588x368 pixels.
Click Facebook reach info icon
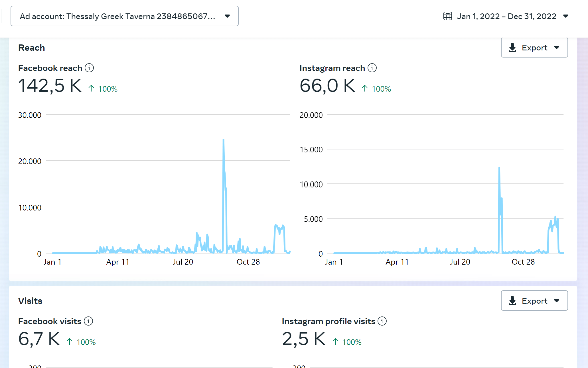89,68
